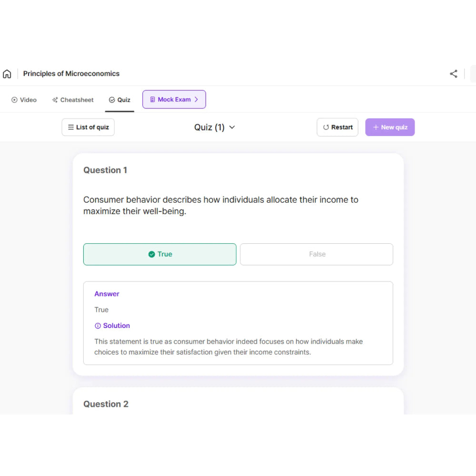
Task: Create a New quiz
Action: click(390, 127)
